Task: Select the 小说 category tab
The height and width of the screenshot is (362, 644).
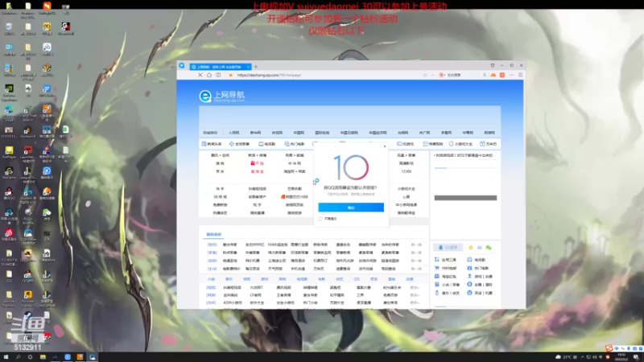Action: tap(211, 279)
